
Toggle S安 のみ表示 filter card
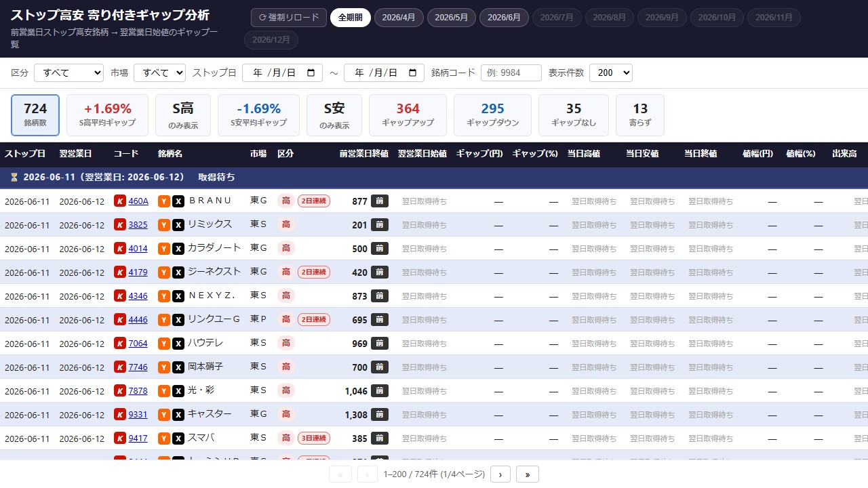pyautogui.click(x=334, y=115)
